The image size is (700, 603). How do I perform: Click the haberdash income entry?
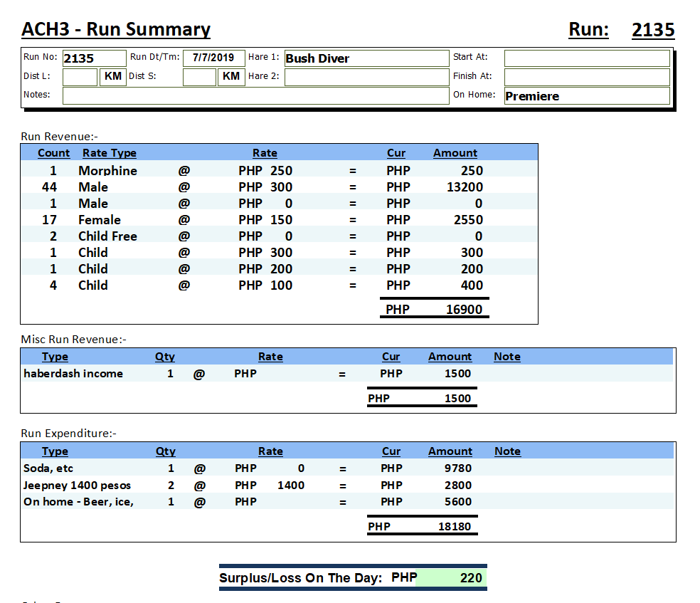73,374
